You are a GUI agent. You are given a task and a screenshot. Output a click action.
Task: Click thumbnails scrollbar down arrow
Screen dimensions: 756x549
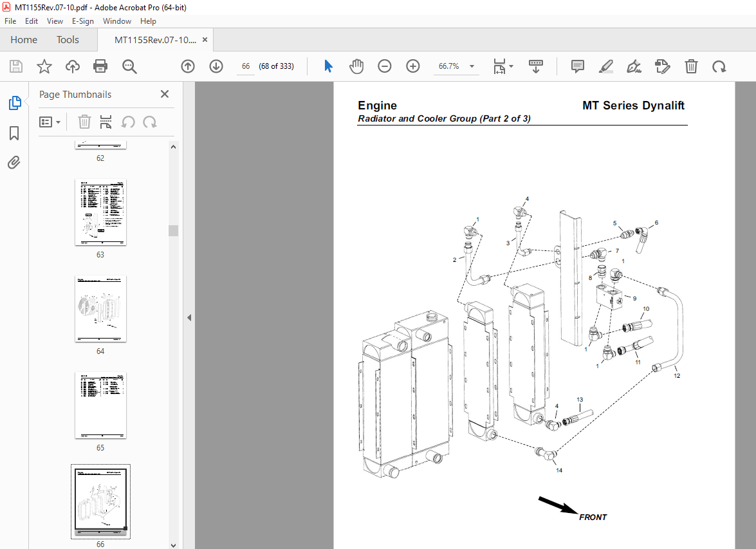click(173, 545)
